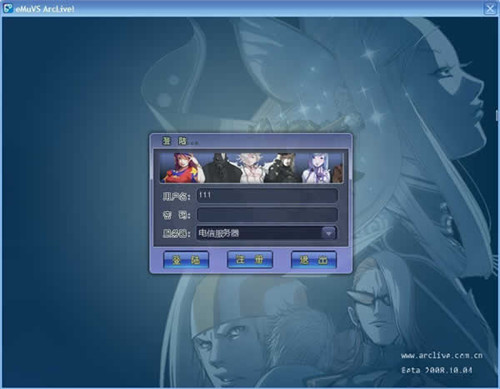Click into the empty 密码 password field
Image resolution: width=500 pixels, height=389 pixels.
(x=267, y=215)
